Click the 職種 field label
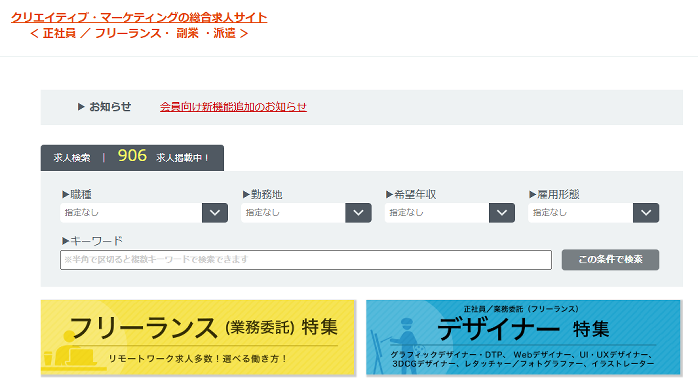700x391 pixels. (77, 195)
